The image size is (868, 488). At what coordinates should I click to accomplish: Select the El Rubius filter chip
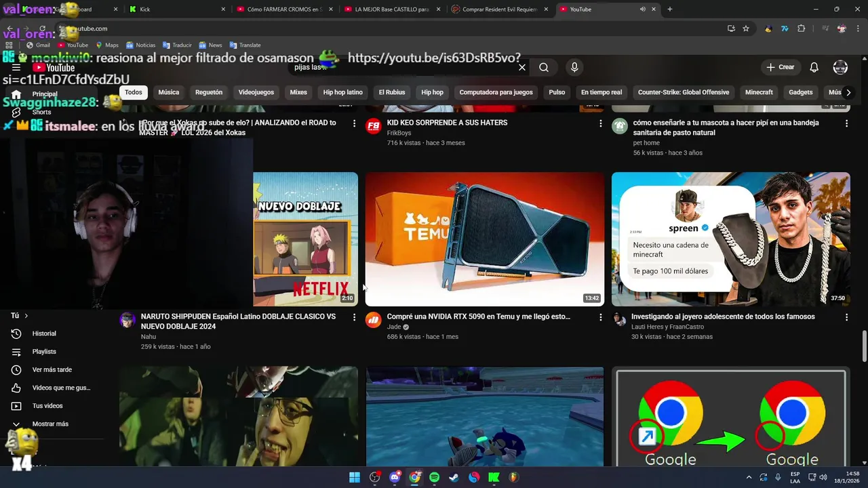[x=392, y=92]
